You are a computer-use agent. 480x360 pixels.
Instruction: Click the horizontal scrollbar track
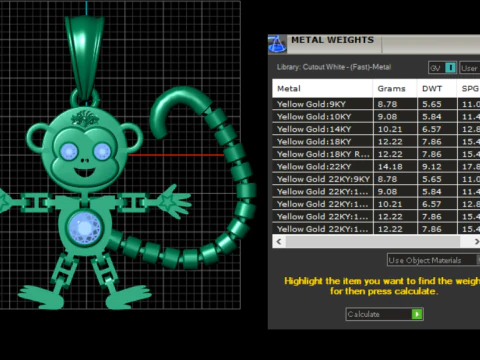373,241
